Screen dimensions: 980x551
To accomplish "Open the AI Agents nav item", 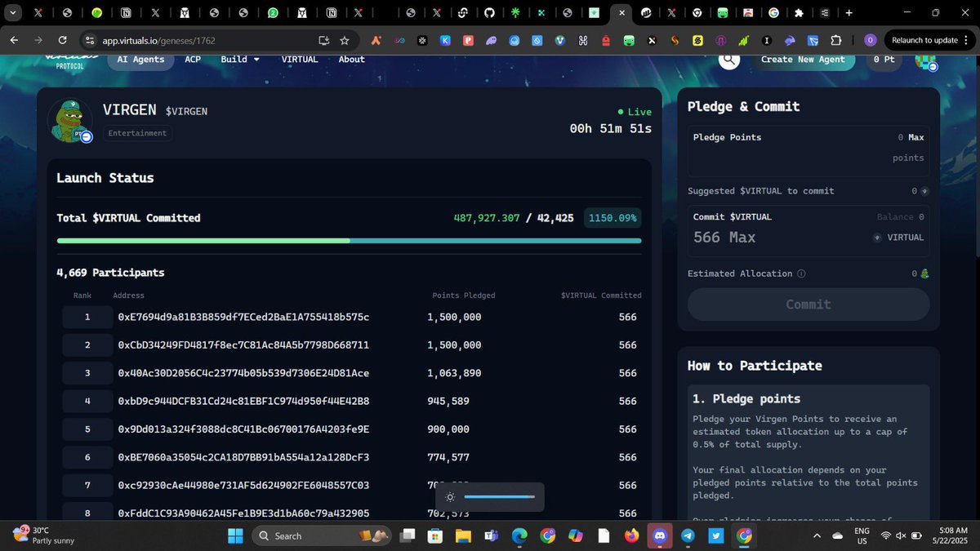I will tap(140, 59).
